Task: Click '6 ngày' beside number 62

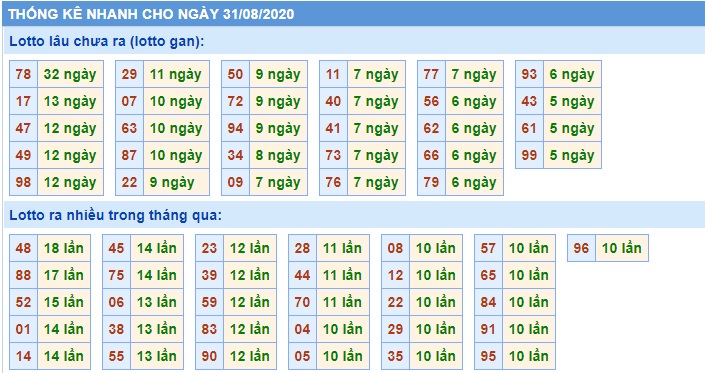Action: click(475, 128)
